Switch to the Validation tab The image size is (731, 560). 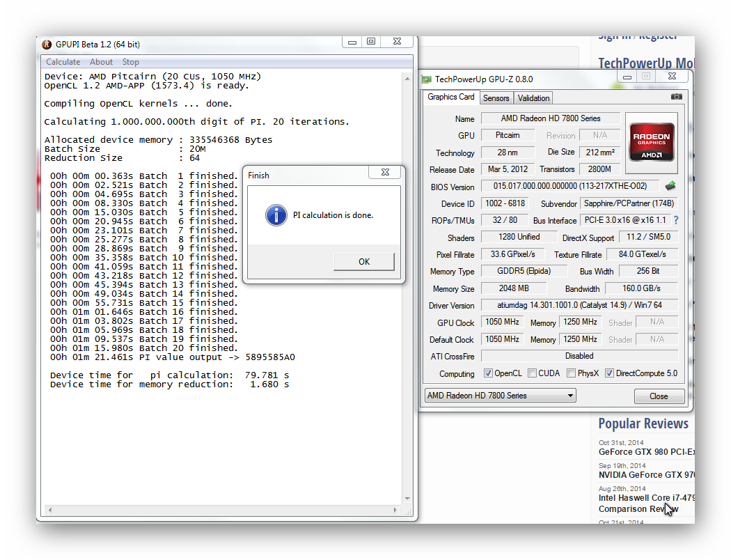click(534, 98)
